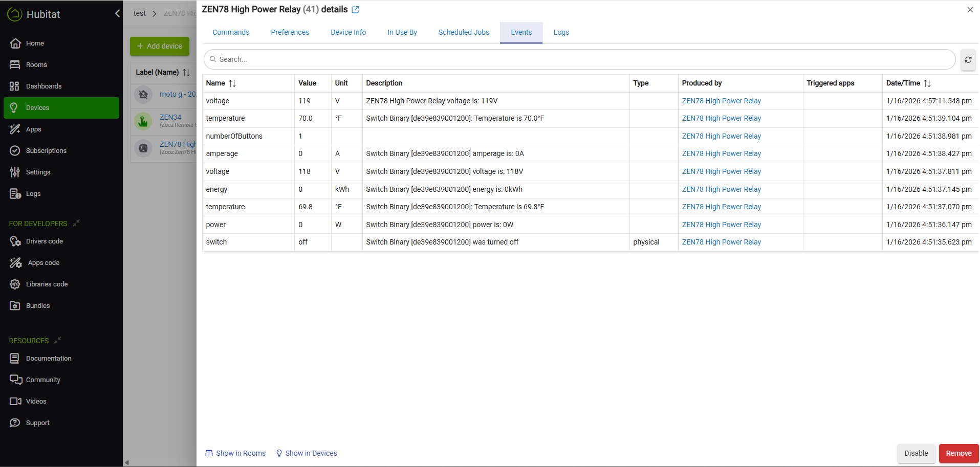Image resolution: width=980 pixels, height=467 pixels.
Task: Go to Settings in sidebar
Action: [38, 172]
